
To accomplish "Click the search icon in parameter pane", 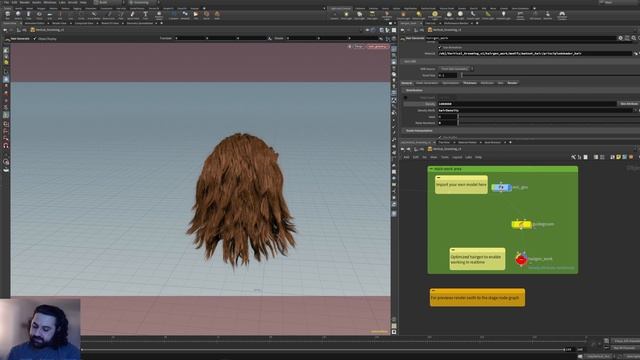I will tap(633, 38).
